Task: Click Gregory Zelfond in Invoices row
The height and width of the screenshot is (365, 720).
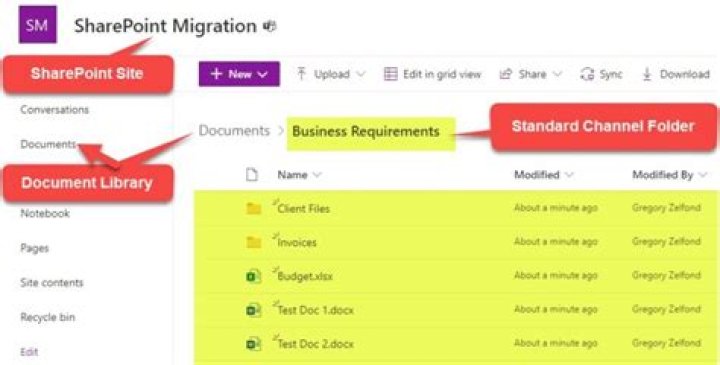Action: point(666,241)
